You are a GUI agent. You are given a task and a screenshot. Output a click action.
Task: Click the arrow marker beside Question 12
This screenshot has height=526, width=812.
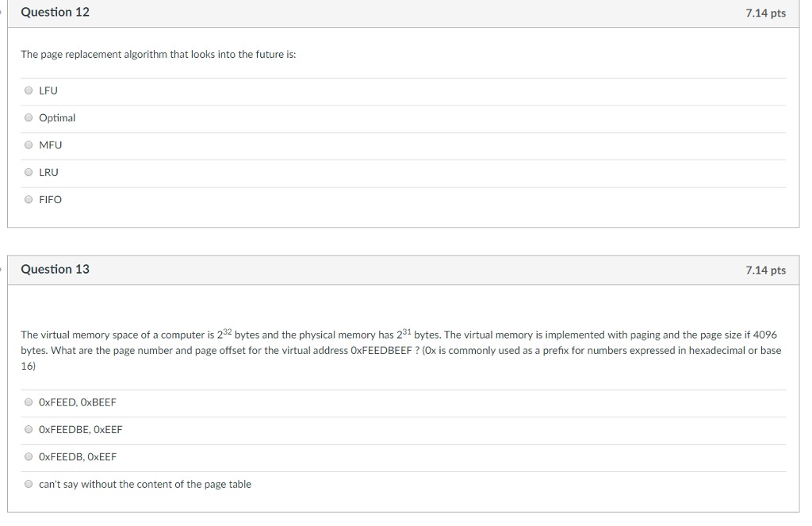pos(2,11)
